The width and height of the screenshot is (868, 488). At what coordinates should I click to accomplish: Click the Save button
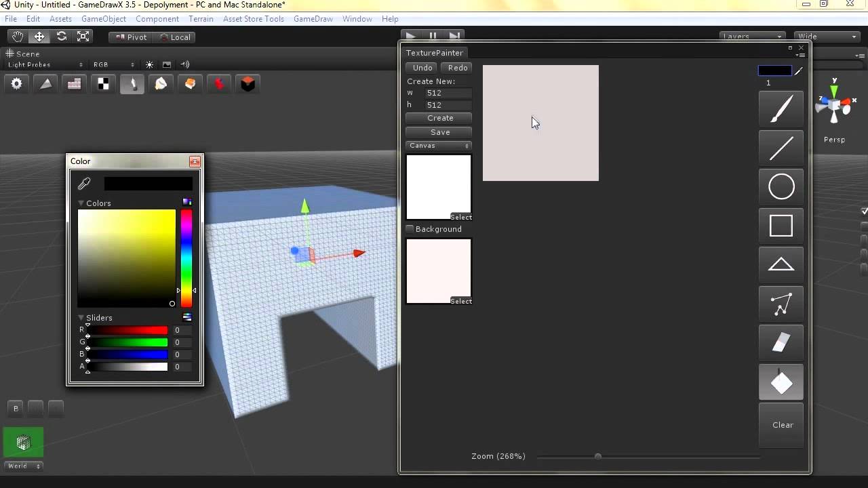tap(440, 132)
